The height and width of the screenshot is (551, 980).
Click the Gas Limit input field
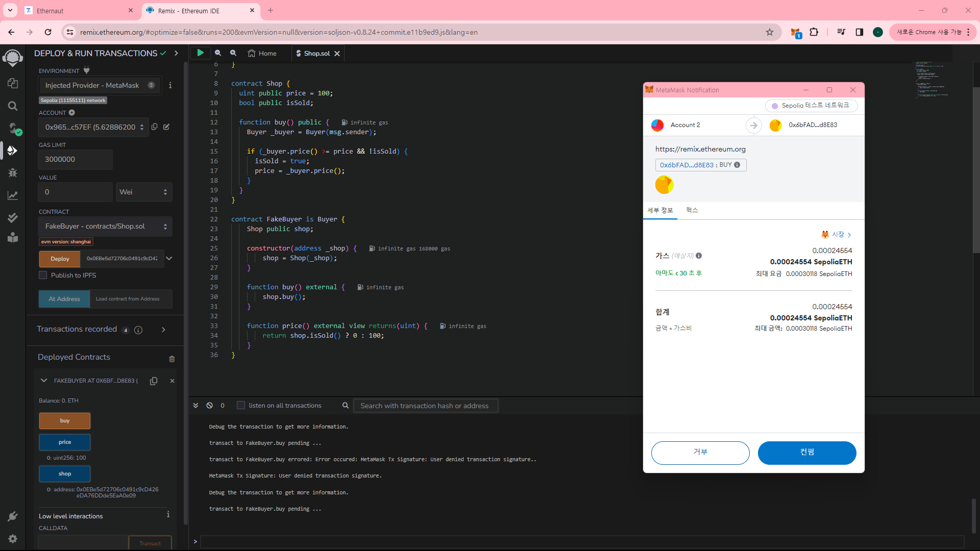[x=76, y=160]
